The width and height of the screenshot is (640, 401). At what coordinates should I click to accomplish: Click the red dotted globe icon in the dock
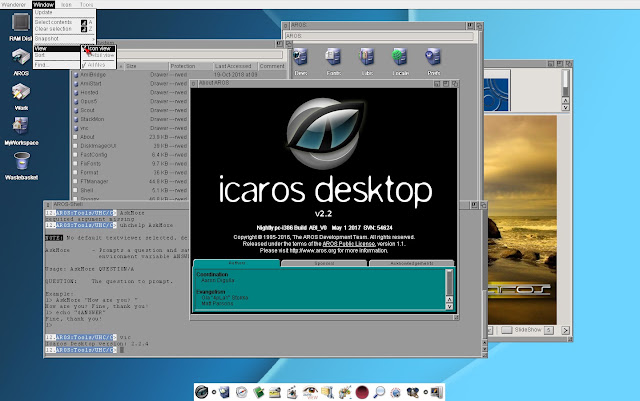(396, 392)
